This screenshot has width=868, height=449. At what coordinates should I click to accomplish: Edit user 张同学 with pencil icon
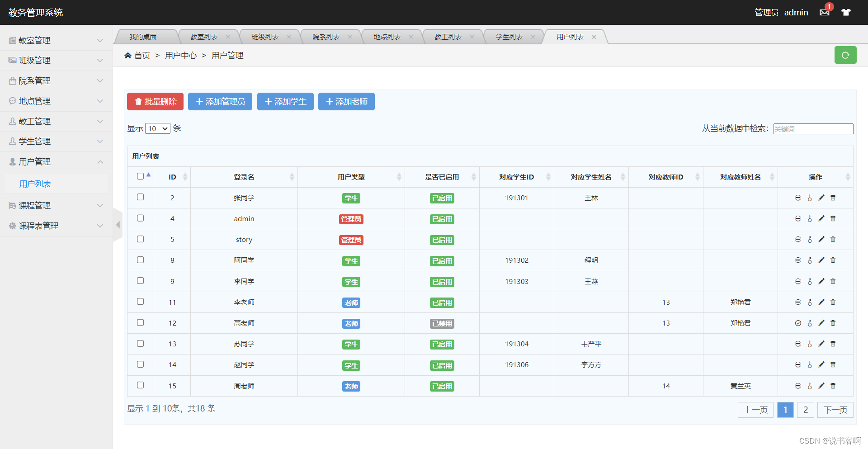pyautogui.click(x=821, y=198)
